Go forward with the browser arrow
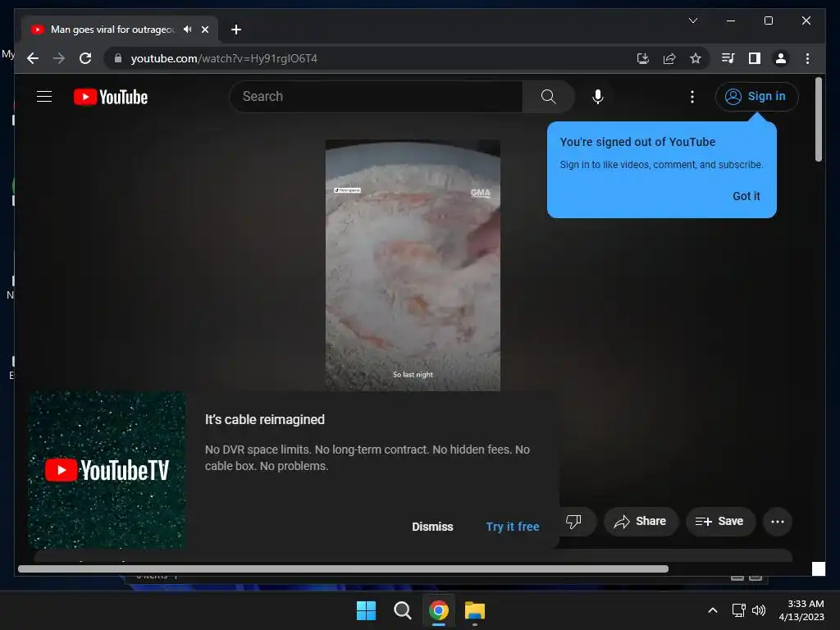 point(59,58)
